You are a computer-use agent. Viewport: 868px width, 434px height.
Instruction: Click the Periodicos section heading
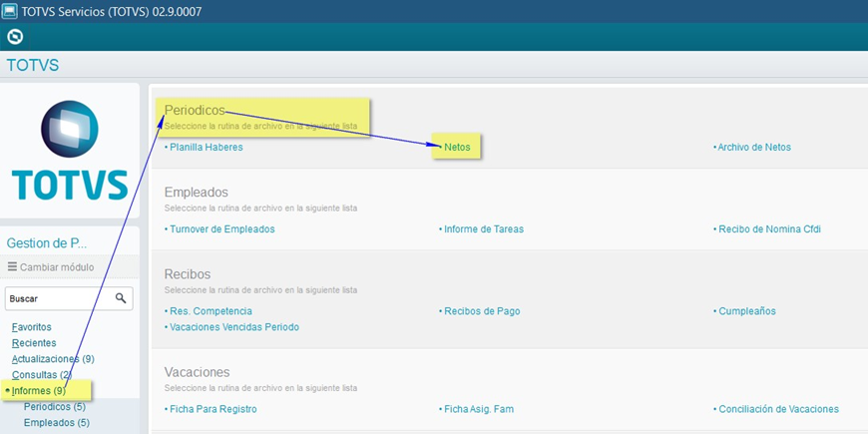pyautogui.click(x=195, y=110)
